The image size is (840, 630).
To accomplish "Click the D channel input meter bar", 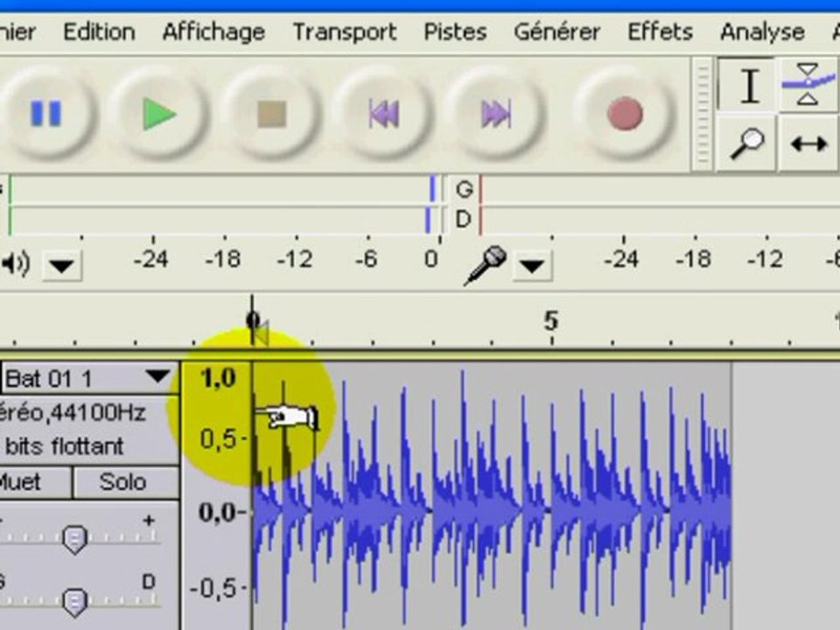I will [659, 220].
